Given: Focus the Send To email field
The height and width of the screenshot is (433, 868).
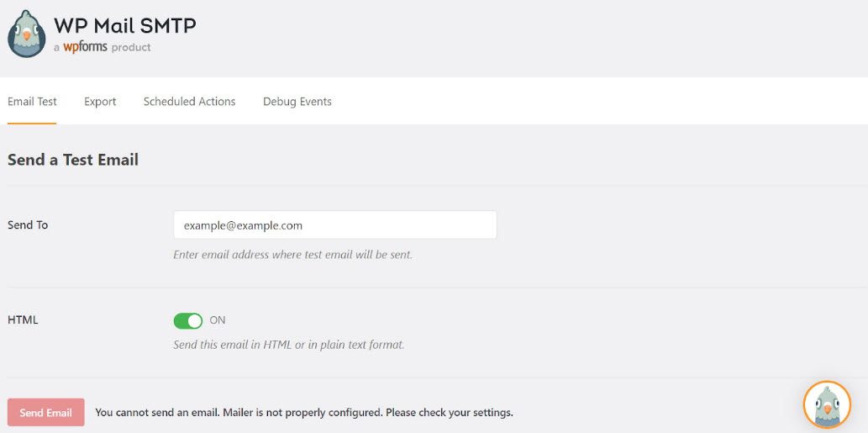Looking at the screenshot, I should tap(335, 224).
